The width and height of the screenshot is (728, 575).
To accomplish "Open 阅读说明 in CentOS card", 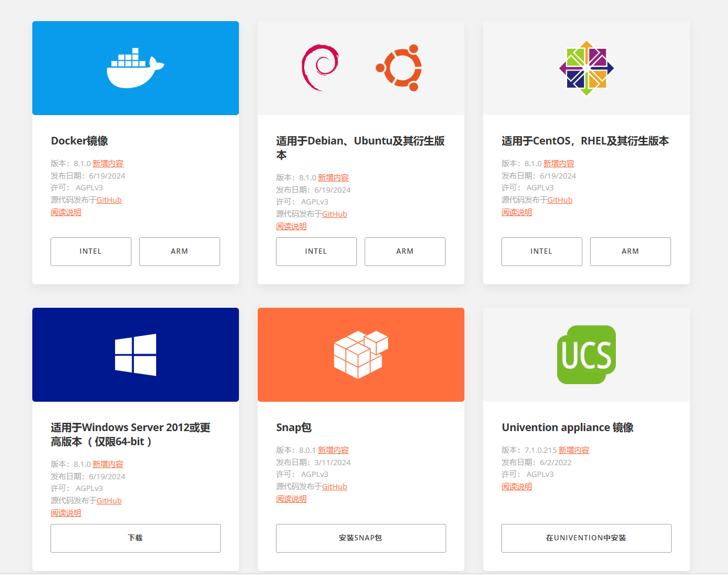I will click(x=517, y=212).
